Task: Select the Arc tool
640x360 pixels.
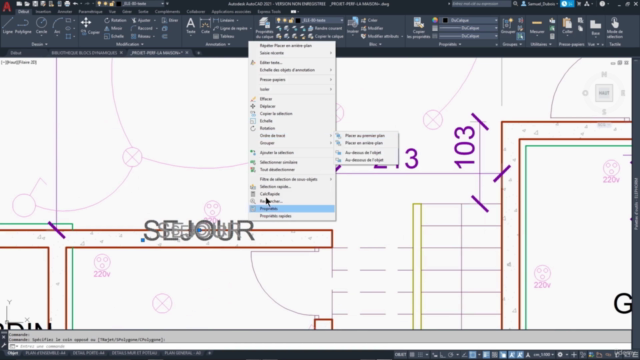Action: pyautogui.click(x=57, y=26)
